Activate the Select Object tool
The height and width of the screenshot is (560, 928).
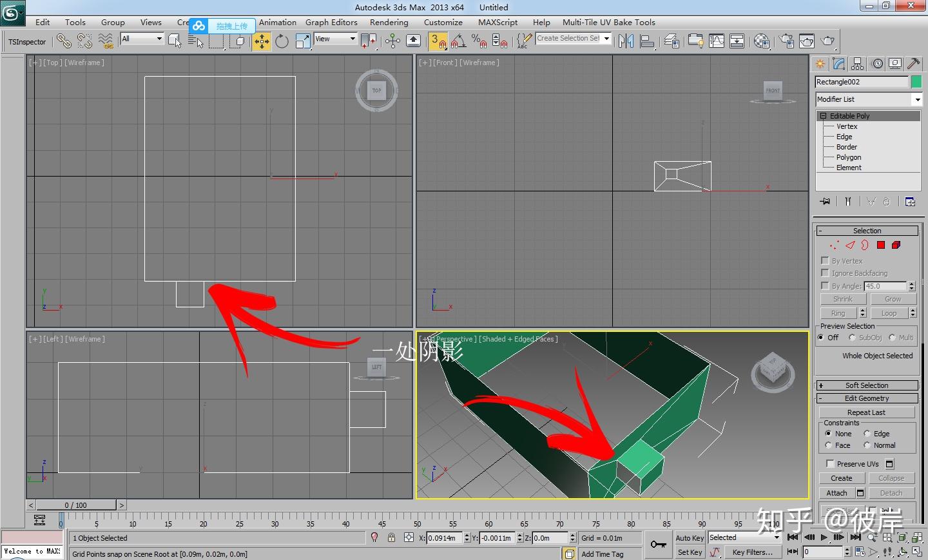point(175,41)
